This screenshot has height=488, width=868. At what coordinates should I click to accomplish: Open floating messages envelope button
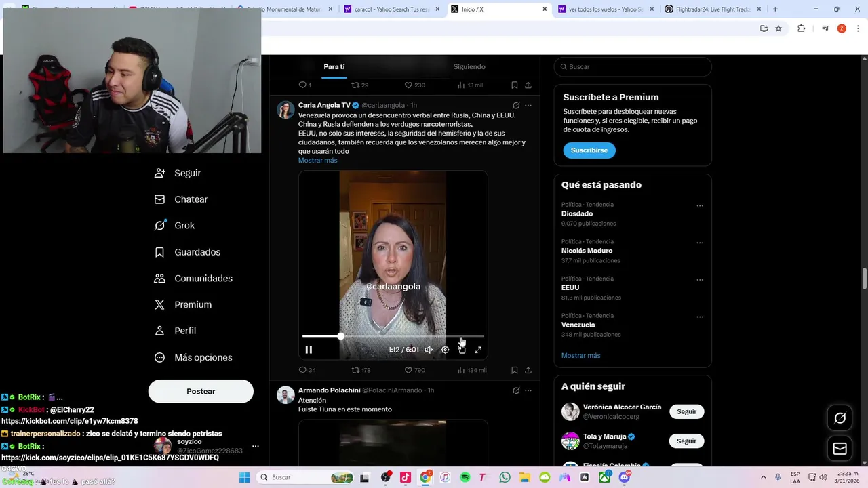840,449
